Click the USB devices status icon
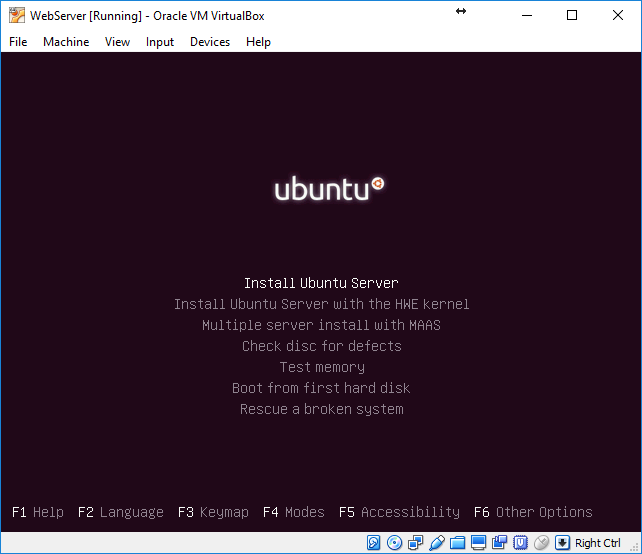This screenshot has width=642, height=554. click(x=437, y=543)
